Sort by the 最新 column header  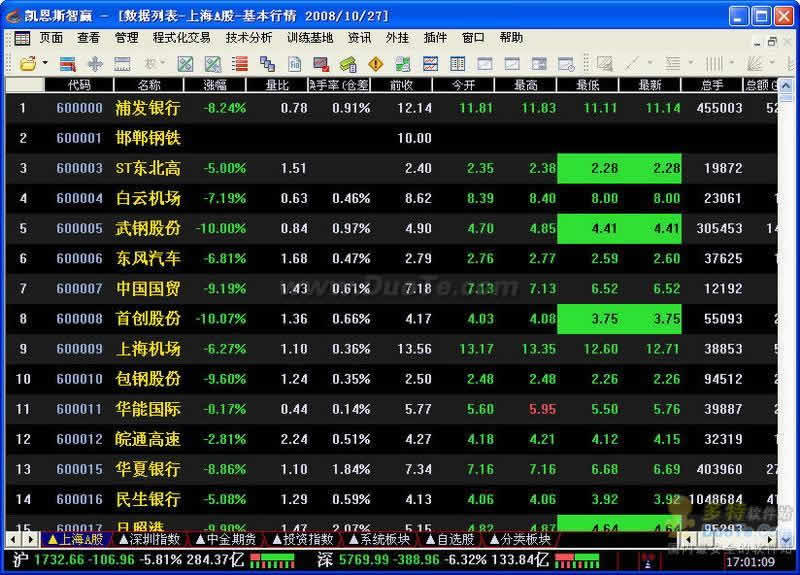click(650, 85)
